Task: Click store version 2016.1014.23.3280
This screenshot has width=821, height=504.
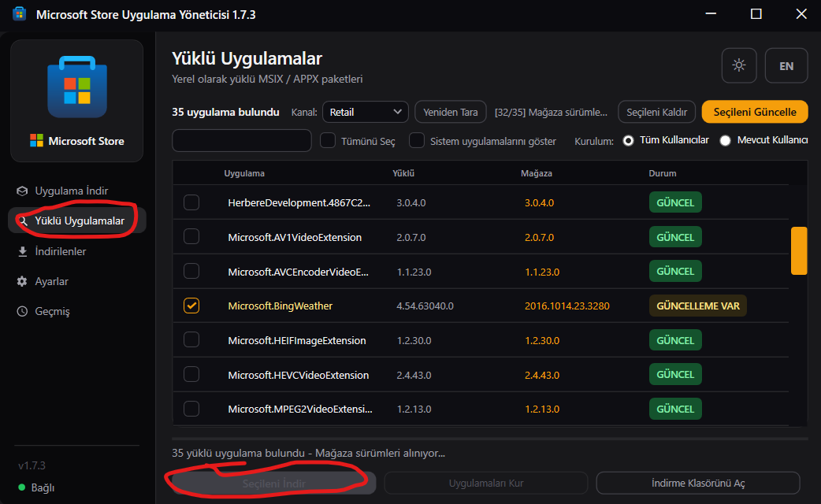Action: 567,306
